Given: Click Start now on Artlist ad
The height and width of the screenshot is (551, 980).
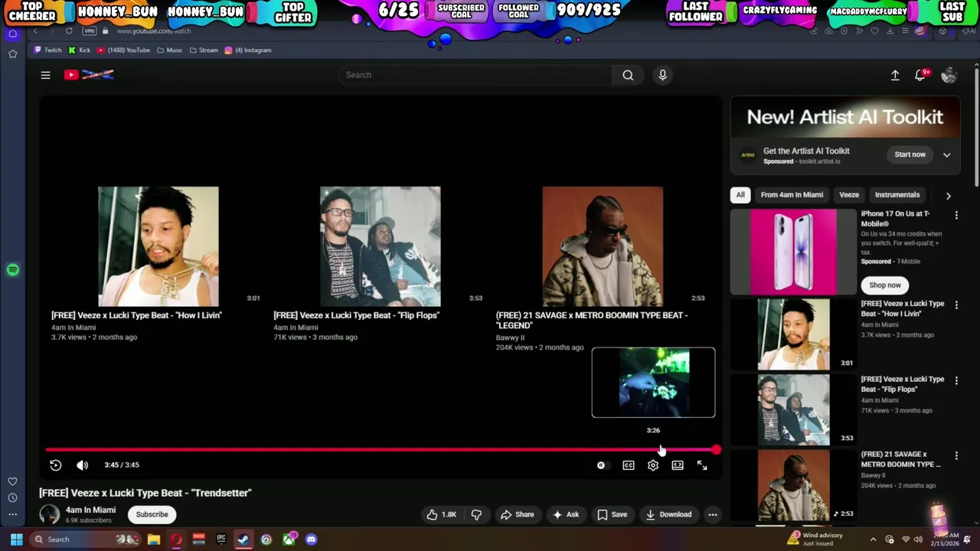Looking at the screenshot, I should 910,155.
